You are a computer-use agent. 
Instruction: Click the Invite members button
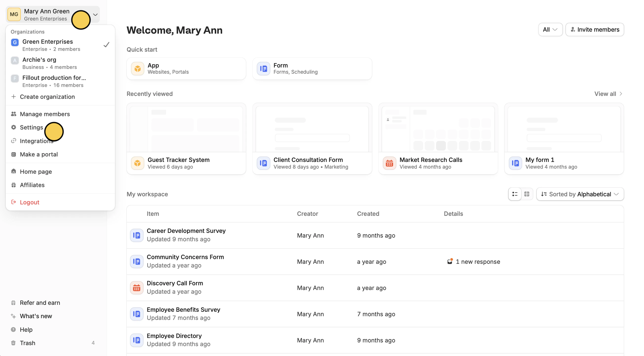(x=595, y=29)
